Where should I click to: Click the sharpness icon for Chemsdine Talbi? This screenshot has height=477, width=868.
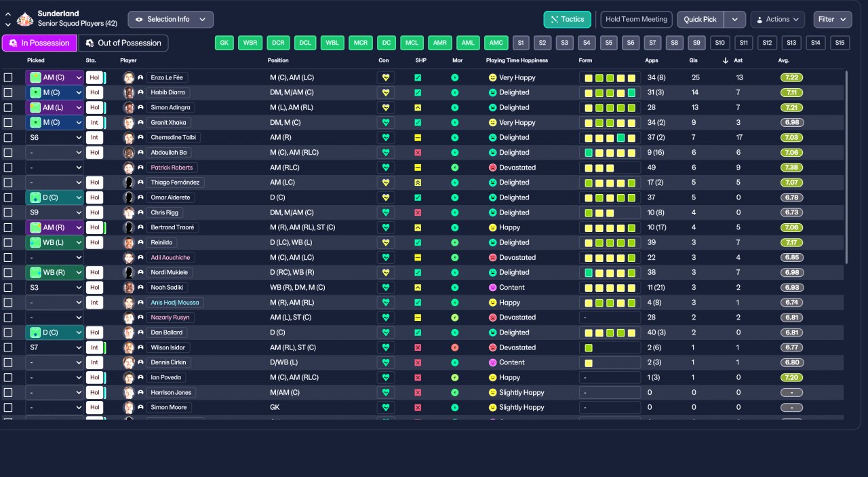[418, 137]
